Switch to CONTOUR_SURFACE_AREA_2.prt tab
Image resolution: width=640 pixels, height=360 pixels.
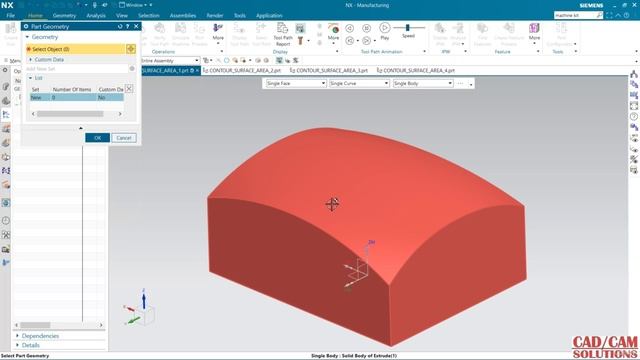pos(243,70)
